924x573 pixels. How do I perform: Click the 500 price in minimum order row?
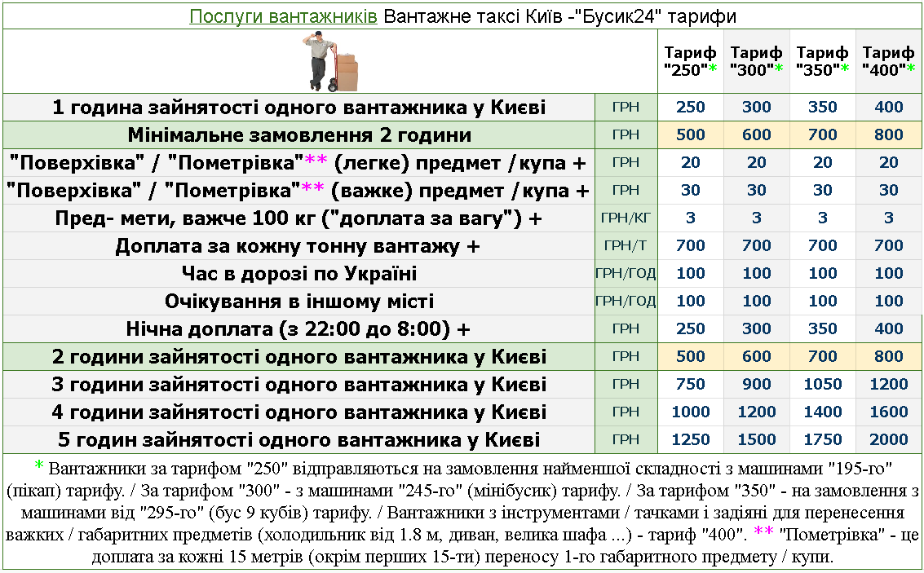coord(691,135)
